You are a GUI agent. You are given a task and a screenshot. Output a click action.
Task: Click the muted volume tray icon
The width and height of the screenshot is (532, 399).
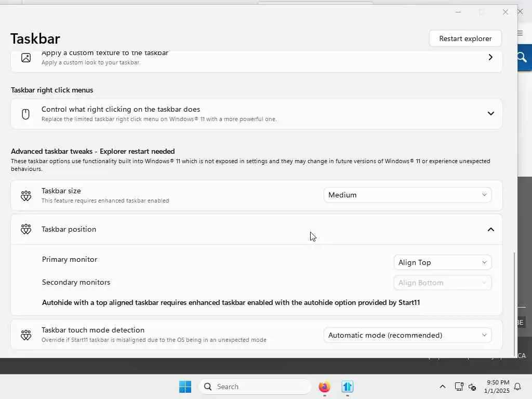(472, 387)
